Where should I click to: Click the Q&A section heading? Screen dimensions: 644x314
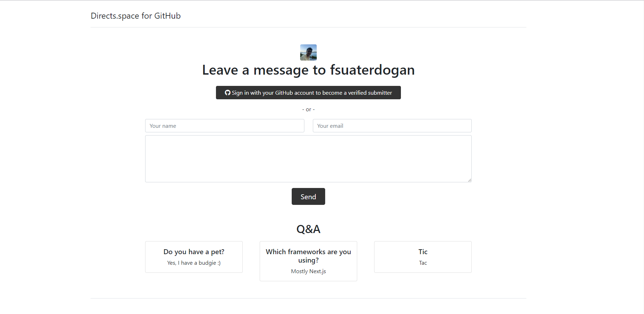(x=308, y=229)
